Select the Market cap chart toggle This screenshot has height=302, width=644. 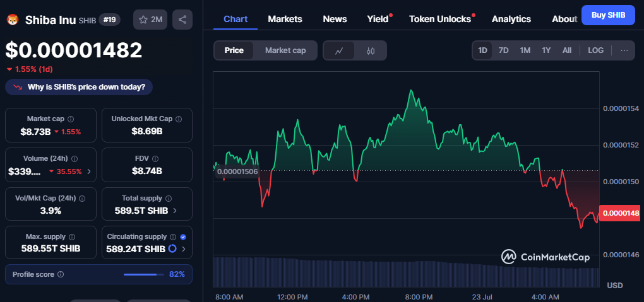coord(285,50)
